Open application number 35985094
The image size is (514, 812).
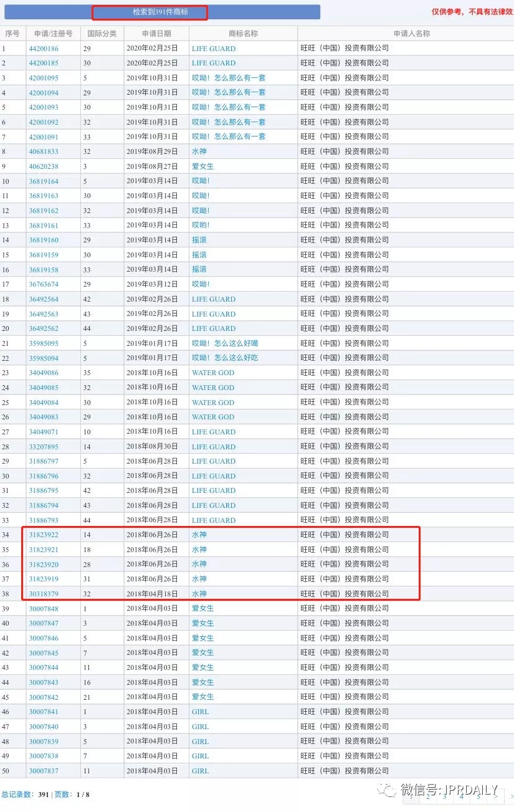[44, 358]
